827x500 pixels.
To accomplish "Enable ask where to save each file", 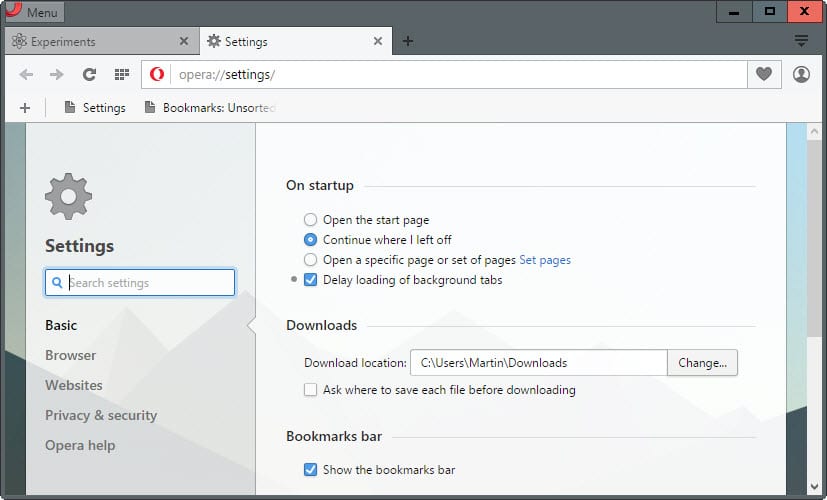I will click(310, 390).
